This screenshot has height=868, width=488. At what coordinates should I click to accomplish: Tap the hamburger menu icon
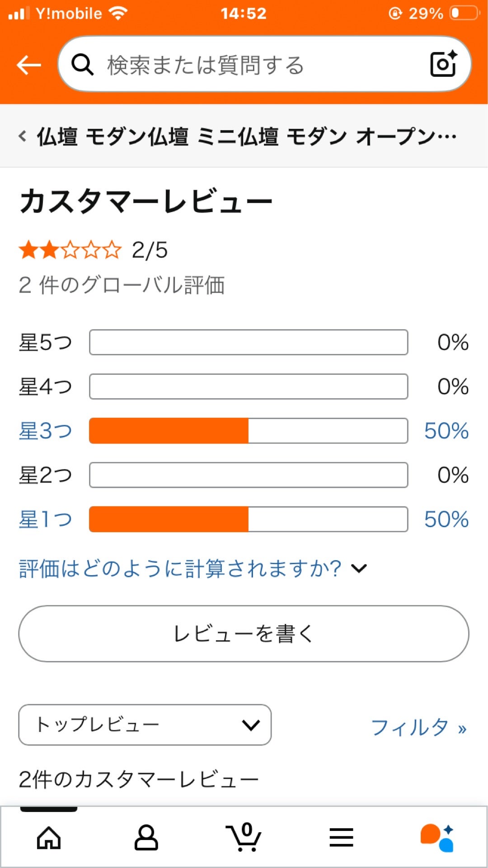pyautogui.click(x=342, y=836)
